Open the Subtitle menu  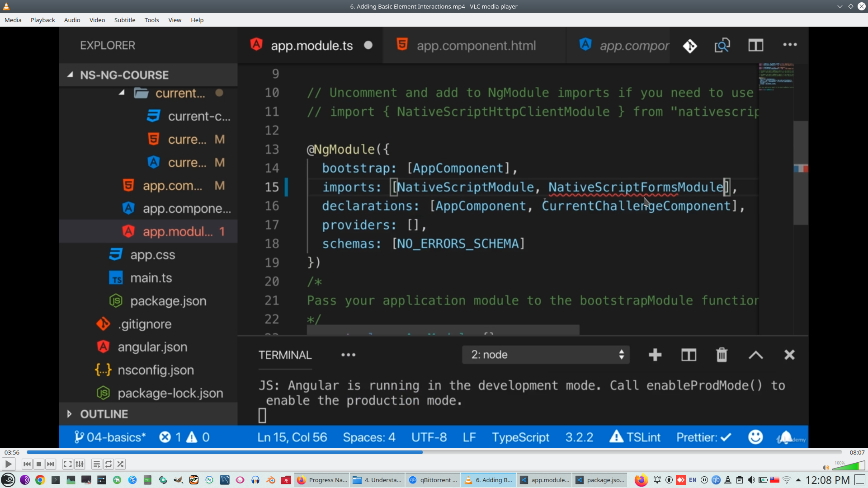pyautogui.click(x=124, y=20)
